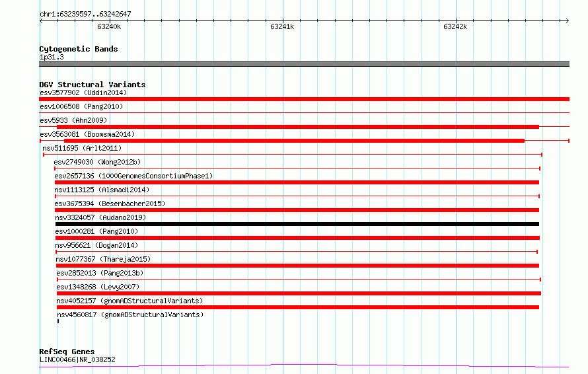Open esv1000281 (Pang2010) variant label
The image size is (588, 374).
tap(96, 231)
